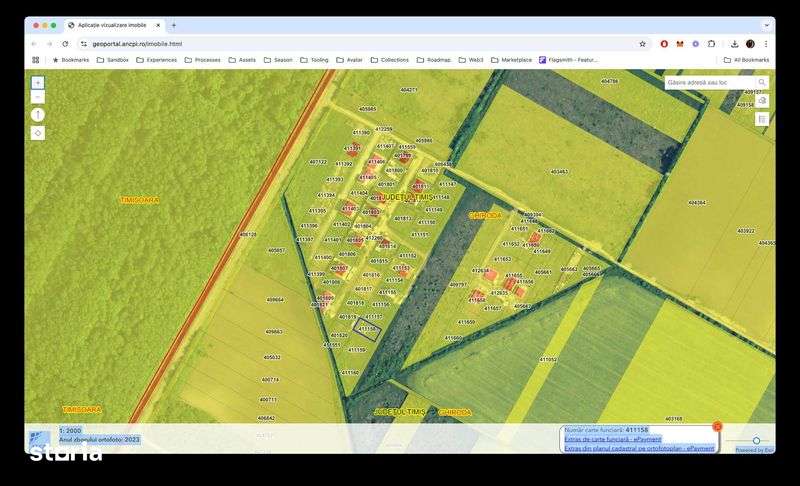
Task: Click the TIMISOARA label on the map
Action: tap(139, 200)
